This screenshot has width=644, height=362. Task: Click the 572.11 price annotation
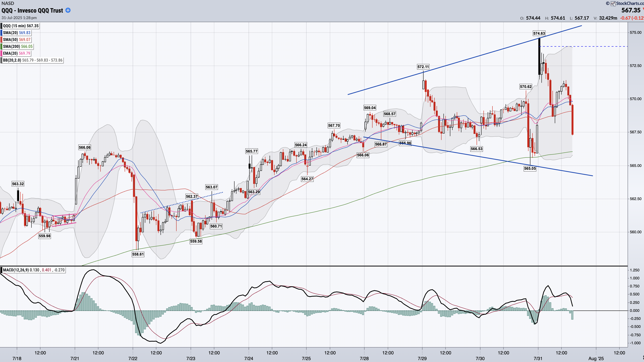[x=423, y=67]
